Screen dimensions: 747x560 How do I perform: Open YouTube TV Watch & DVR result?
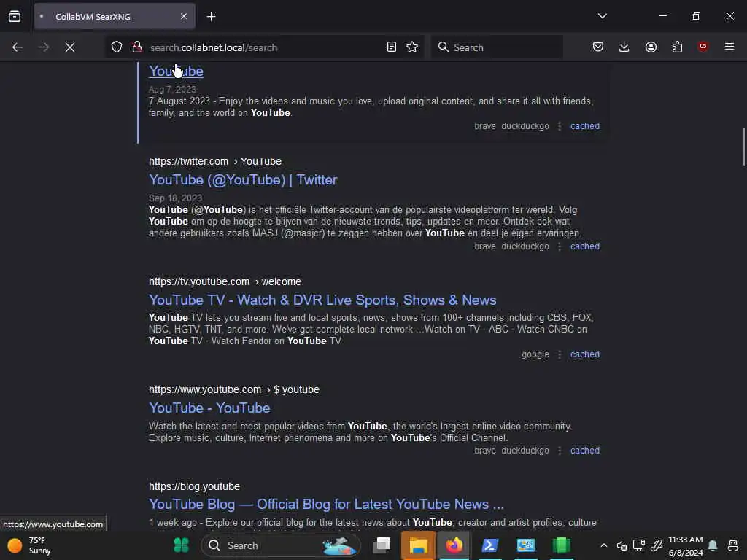pyautogui.click(x=322, y=300)
